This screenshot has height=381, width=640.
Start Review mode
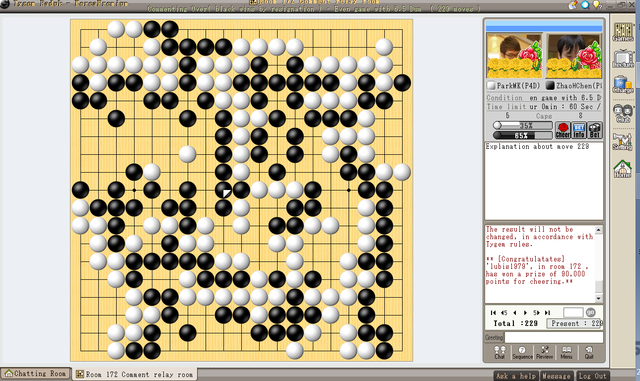tap(544, 352)
